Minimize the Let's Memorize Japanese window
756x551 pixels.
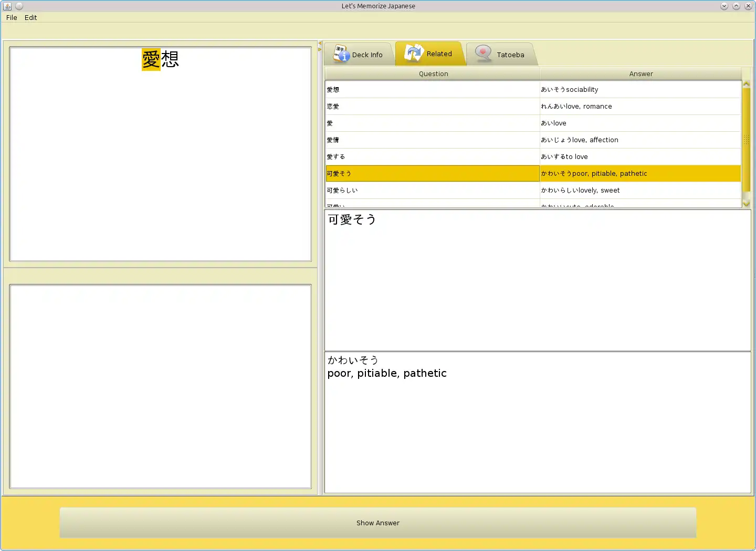point(724,6)
